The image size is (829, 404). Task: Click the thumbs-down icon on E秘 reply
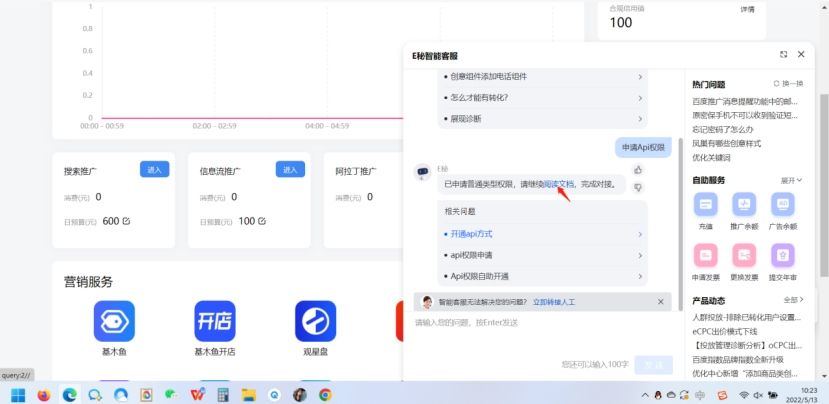coord(638,187)
